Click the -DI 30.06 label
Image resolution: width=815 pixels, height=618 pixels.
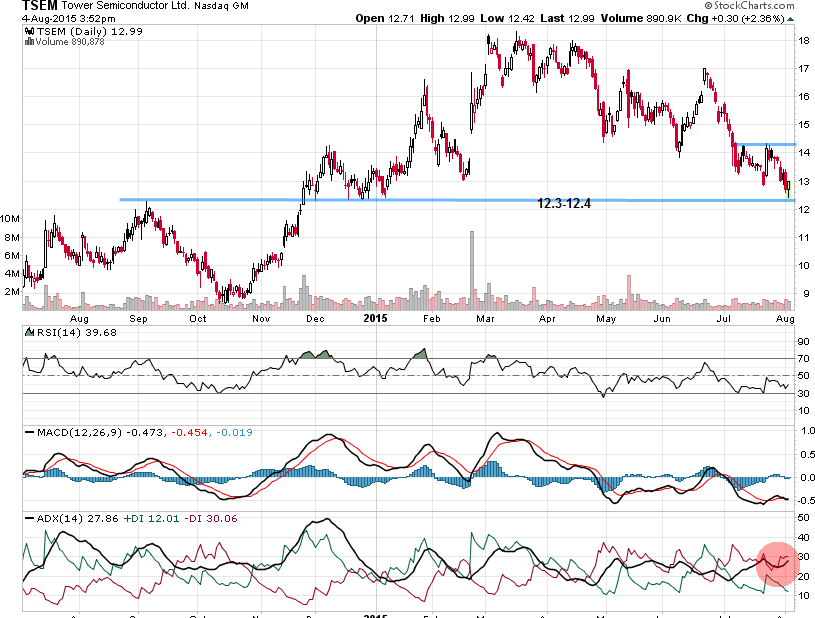click(211, 519)
